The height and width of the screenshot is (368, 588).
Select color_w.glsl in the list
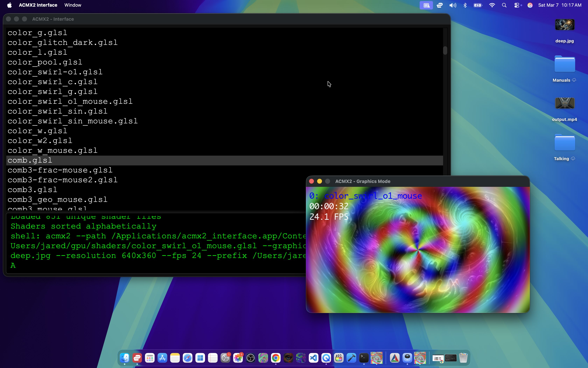click(225, 131)
